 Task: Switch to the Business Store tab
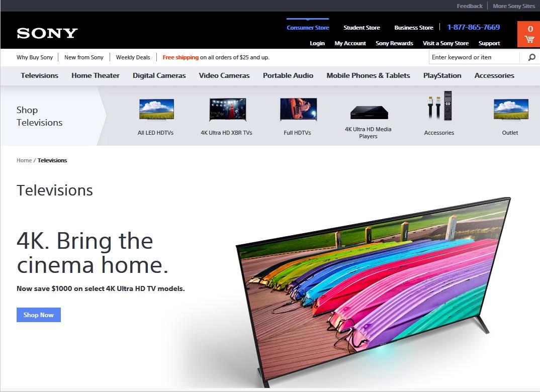pos(414,28)
